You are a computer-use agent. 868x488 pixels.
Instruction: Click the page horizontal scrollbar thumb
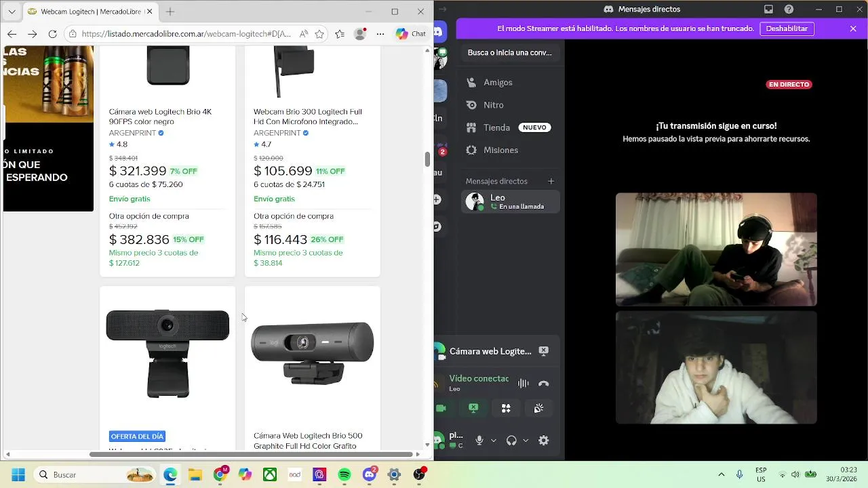[x=250, y=454]
